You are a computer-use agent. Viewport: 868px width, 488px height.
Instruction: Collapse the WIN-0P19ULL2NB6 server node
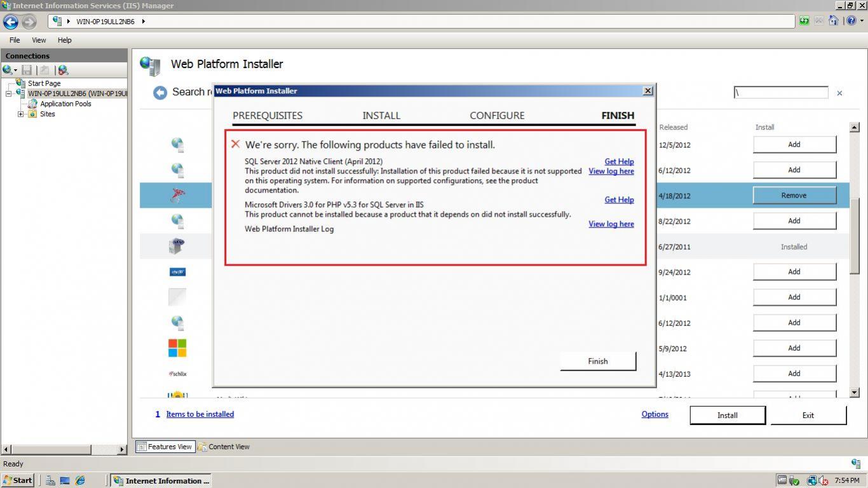[x=9, y=93]
